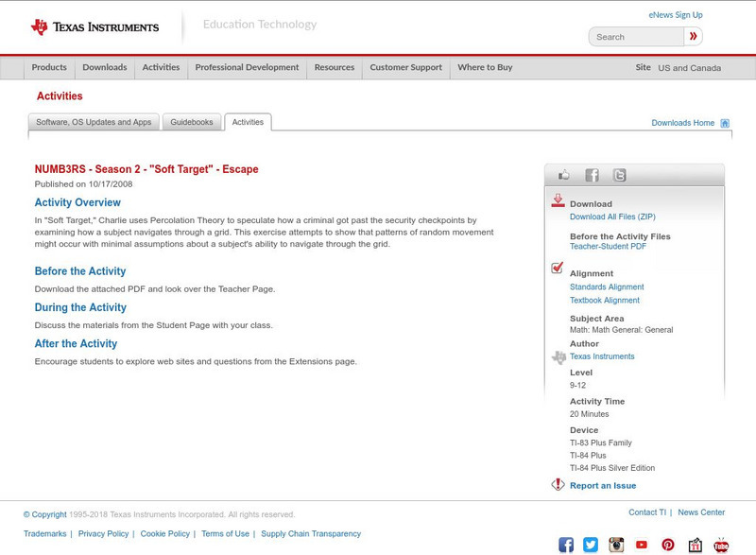The height and width of the screenshot is (555, 756).
Task: Submit search with the red arrow button
Action: (x=693, y=36)
